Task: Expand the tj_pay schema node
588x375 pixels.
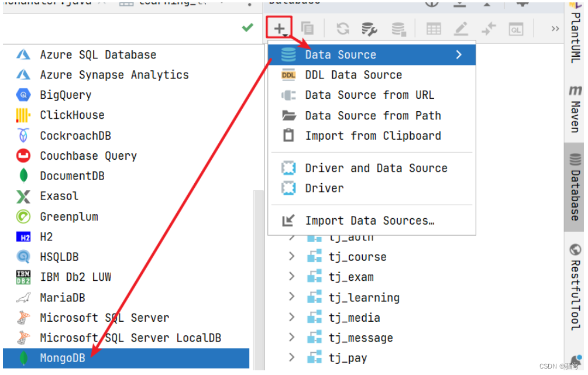Action: (x=291, y=357)
